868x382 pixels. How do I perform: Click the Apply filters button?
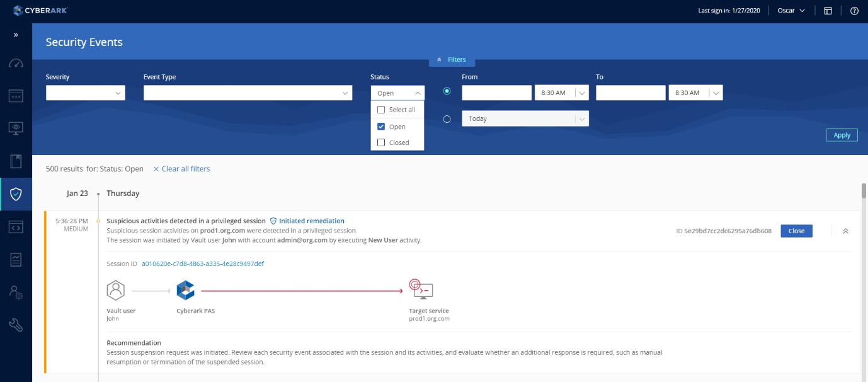pos(842,135)
